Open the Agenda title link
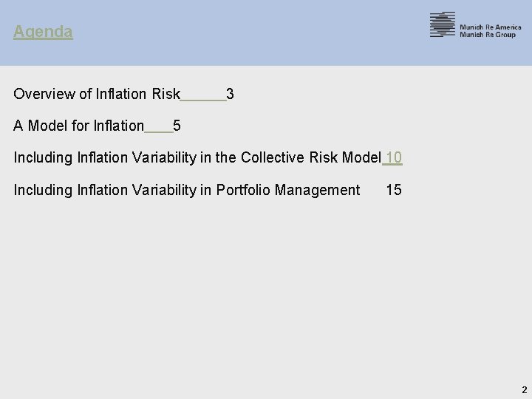 coord(43,32)
